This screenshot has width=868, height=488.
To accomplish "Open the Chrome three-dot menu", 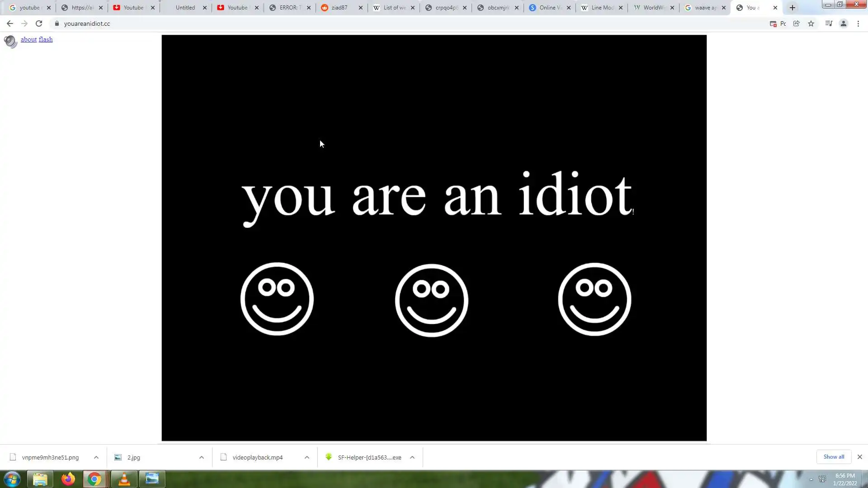I will [858, 23].
